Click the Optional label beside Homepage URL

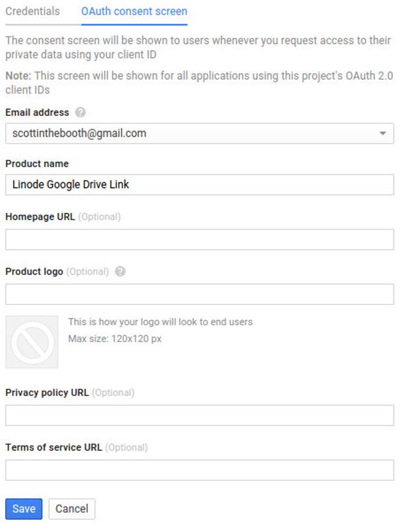pyautogui.click(x=100, y=216)
